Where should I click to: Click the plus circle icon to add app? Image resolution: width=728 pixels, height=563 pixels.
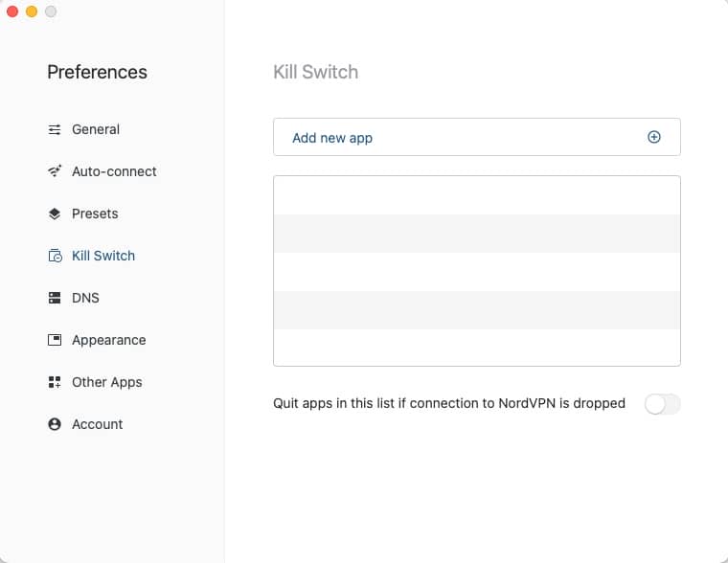click(x=654, y=137)
